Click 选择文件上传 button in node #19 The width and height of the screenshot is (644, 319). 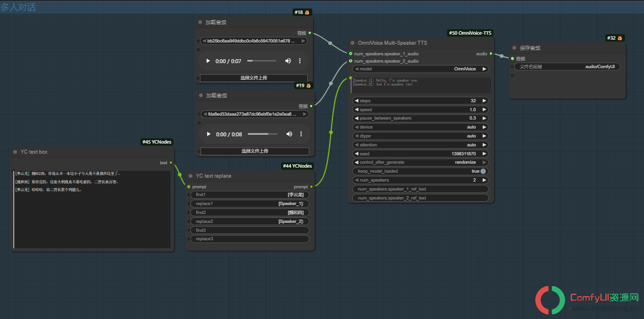pos(255,151)
